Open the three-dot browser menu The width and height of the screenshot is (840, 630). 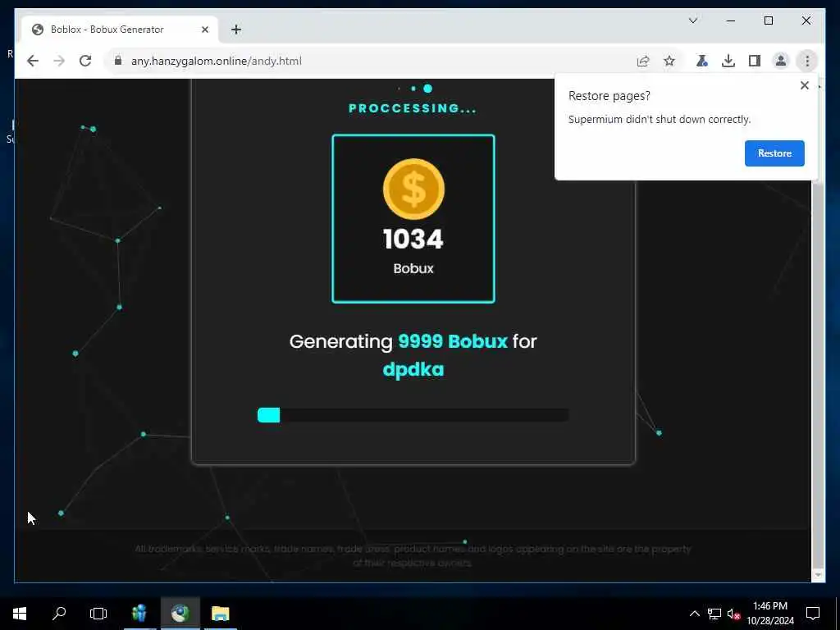click(807, 61)
